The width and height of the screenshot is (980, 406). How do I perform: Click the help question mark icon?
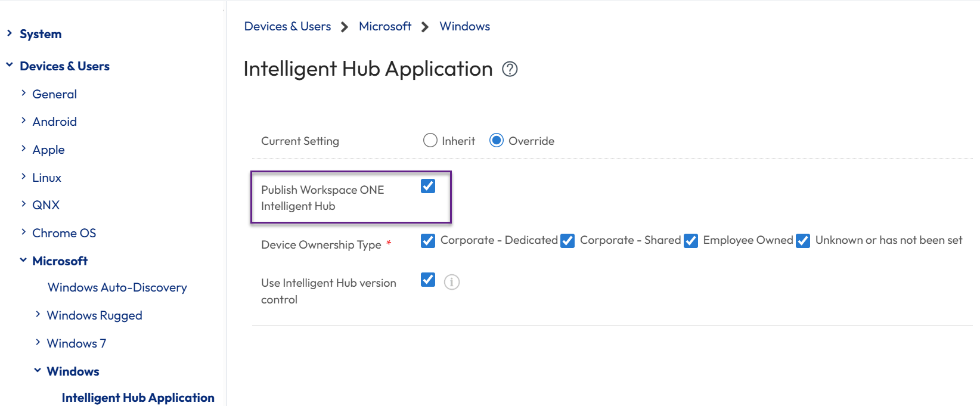click(x=510, y=69)
